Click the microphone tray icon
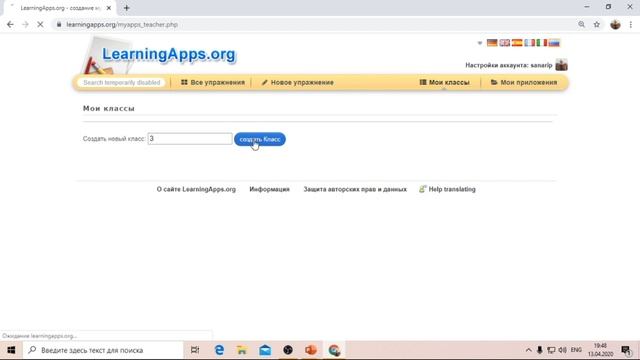Screen dimensions: 640x360 pyautogui.click(x=540, y=350)
